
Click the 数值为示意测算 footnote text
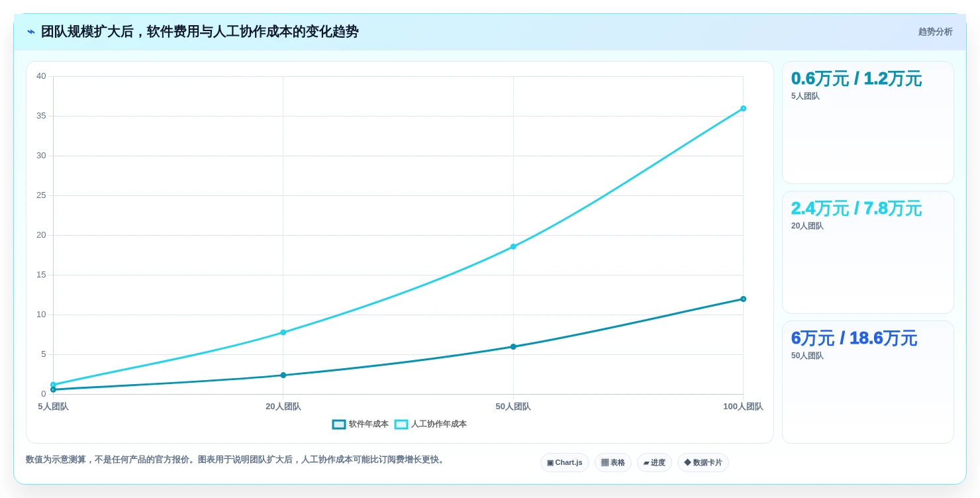(x=236, y=460)
